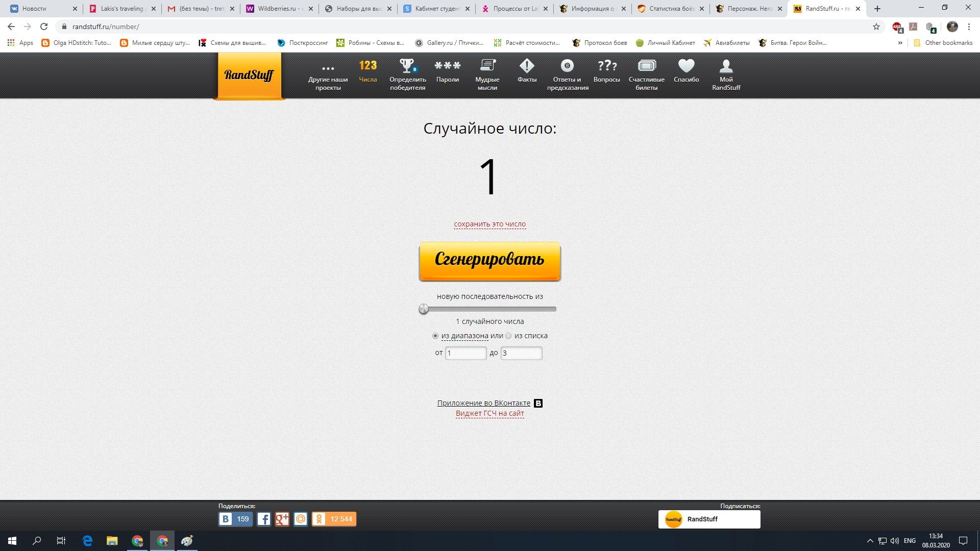Screen dimensions: 980x551
Task: Click сохранить это число link
Action: pos(489,224)
